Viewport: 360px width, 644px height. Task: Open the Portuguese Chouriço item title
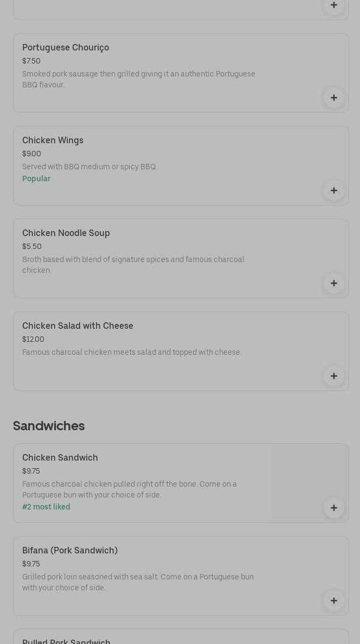pyautogui.click(x=66, y=47)
